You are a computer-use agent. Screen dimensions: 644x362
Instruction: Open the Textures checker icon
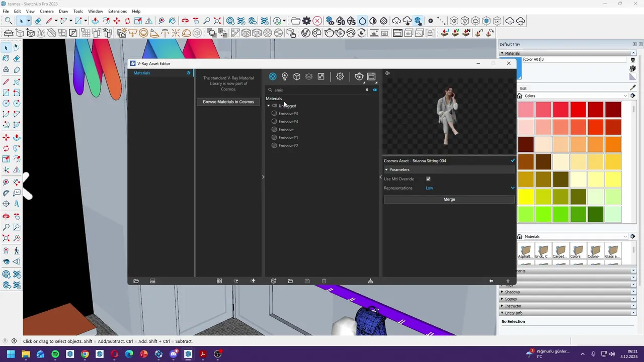[x=321, y=76]
